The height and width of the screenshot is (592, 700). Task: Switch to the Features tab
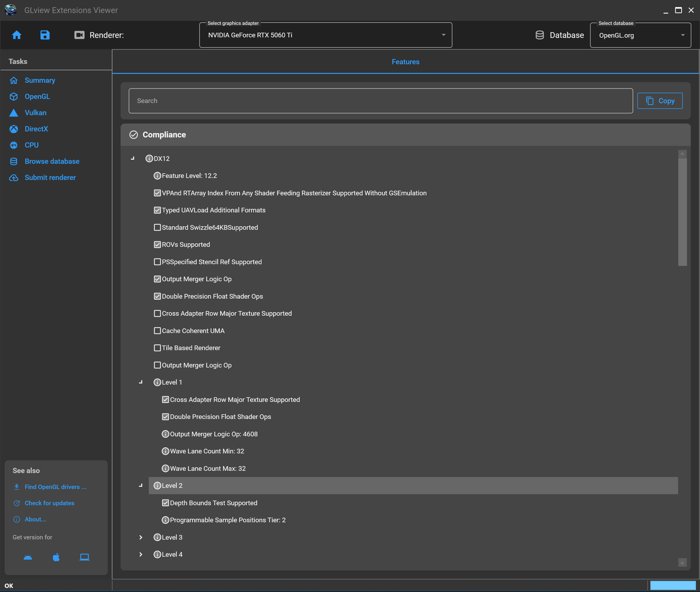tap(405, 62)
